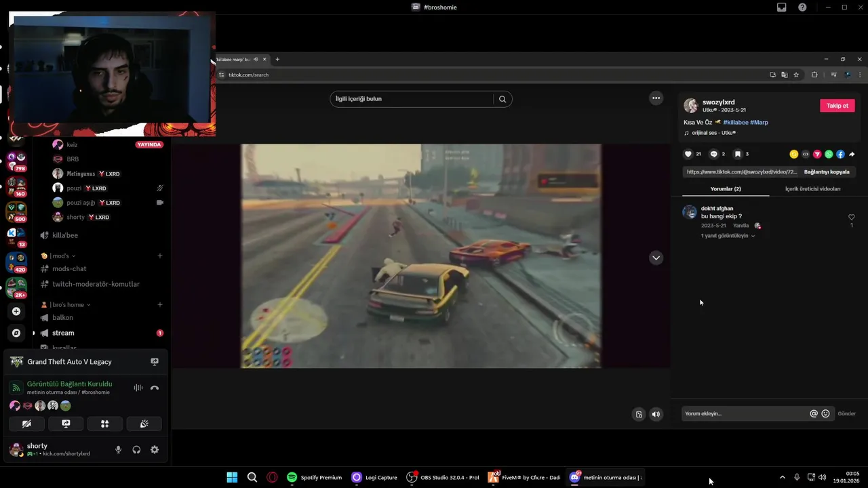Share the video to Facebook
The image size is (868, 488).
click(840, 155)
